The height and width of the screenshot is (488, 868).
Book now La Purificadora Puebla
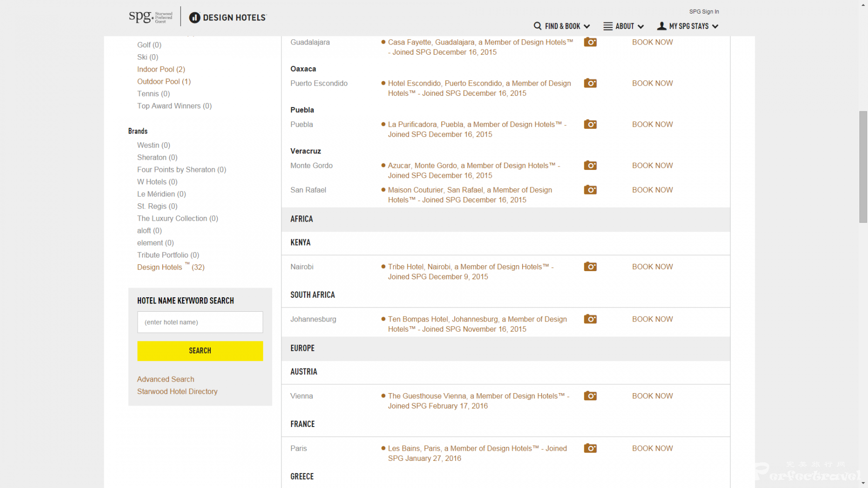coord(652,124)
